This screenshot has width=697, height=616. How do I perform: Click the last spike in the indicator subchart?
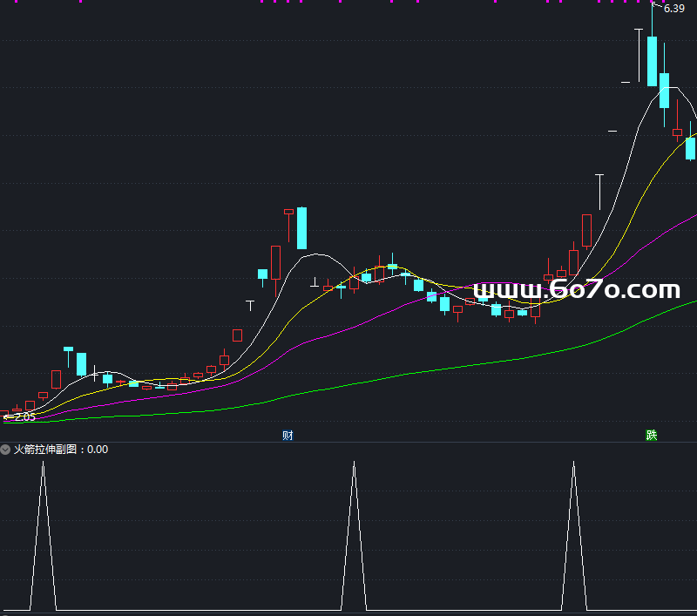(x=574, y=536)
